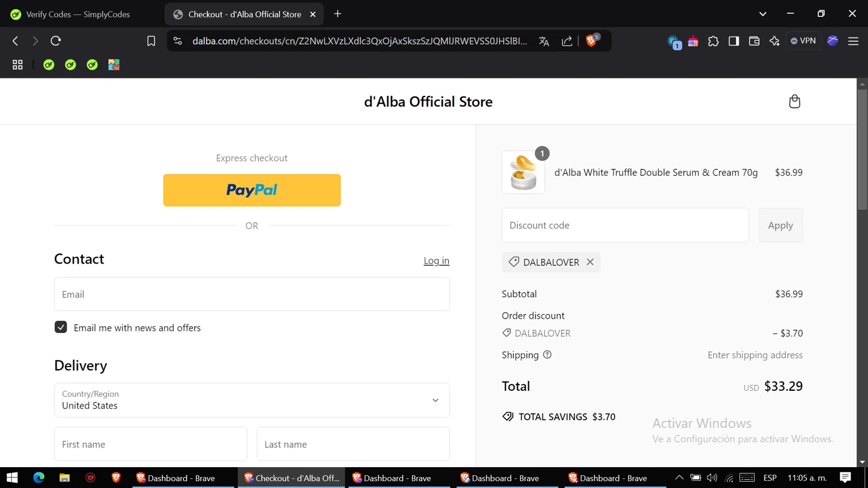
Task: Click the total amount $33.29
Action: click(x=784, y=386)
